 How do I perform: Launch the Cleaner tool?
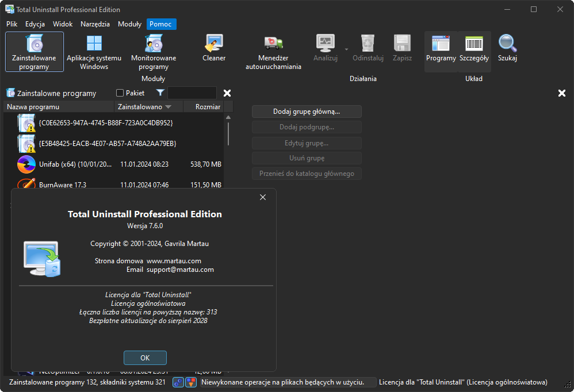coord(214,48)
